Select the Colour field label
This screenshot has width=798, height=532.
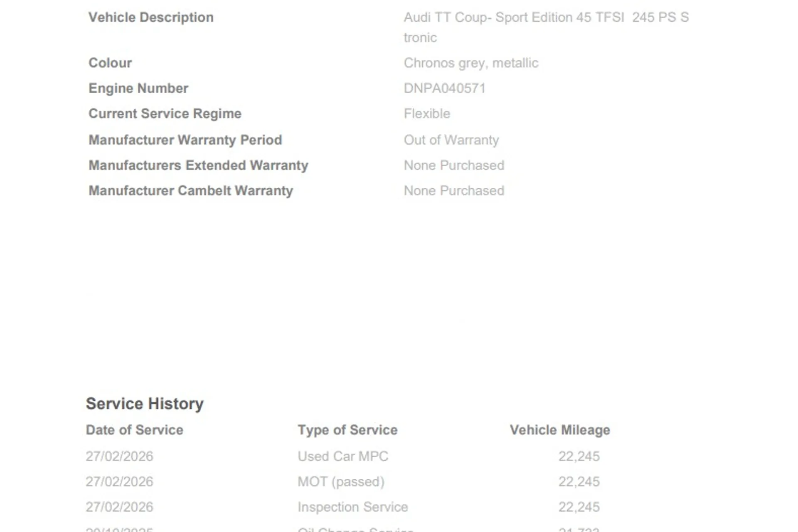coord(110,63)
